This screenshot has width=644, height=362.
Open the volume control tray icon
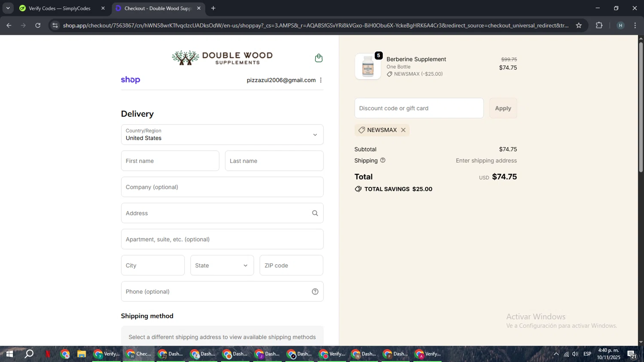(575, 354)
